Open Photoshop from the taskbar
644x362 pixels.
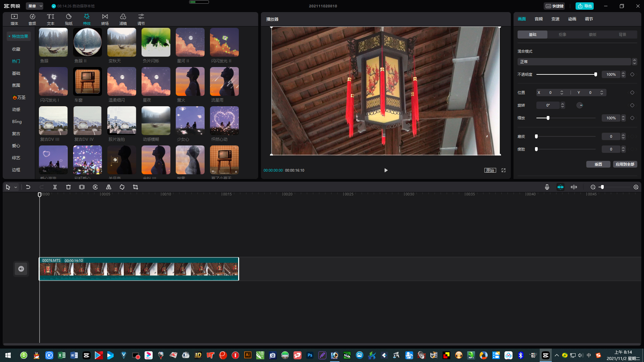(310, 355)
